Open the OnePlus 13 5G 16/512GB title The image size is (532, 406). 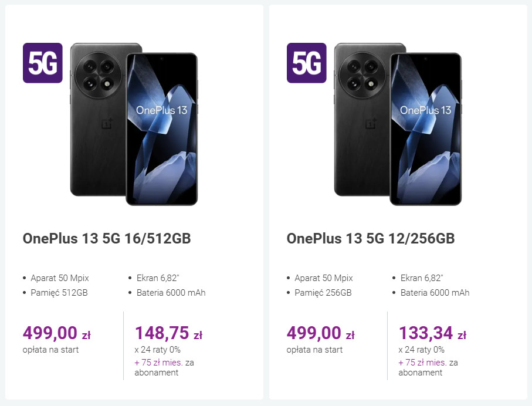107,239
